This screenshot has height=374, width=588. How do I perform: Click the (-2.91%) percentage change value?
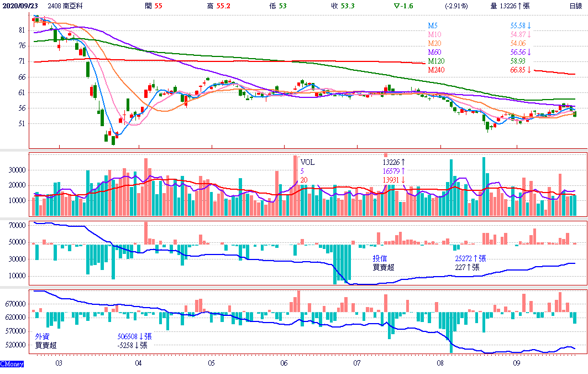tap(456, 6)
